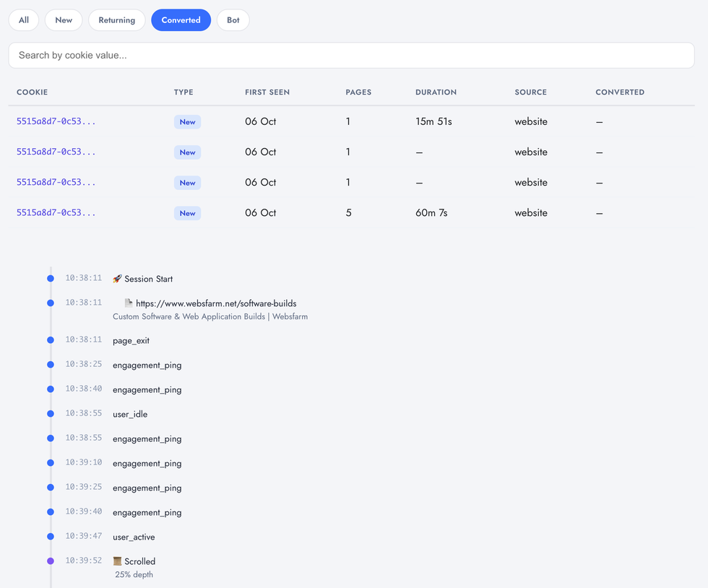Click the engagement_ping at 10:38:40
The height and width of the screenshot is (588, 708).
(x=147, y=390)
